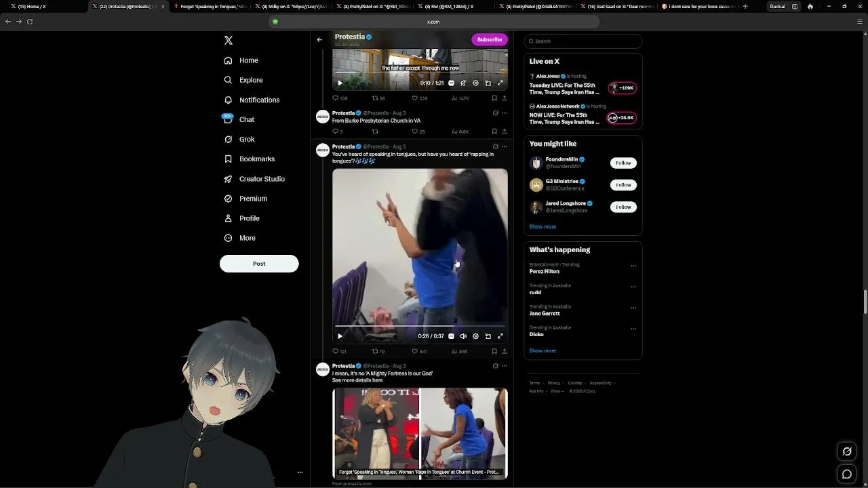Viewport: 868px width, 488px height.
Task: Open Home in the sidebar
Action: coord(241,60)
